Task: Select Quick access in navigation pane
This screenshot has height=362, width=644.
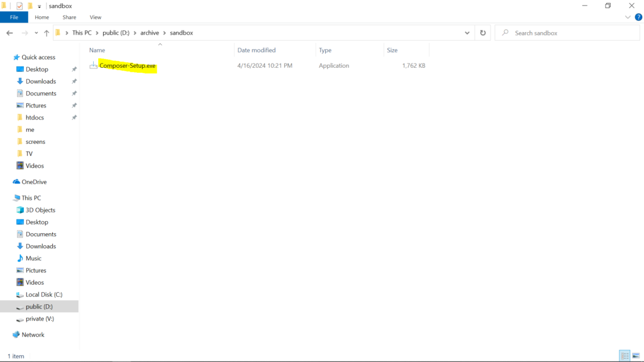Action: tap(38, 57)
